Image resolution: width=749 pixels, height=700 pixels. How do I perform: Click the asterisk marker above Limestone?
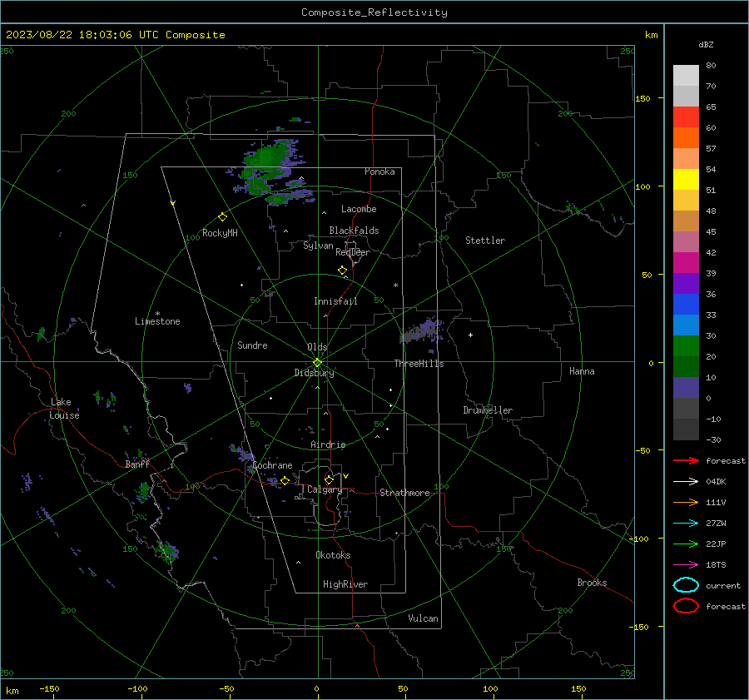[x=157, y=314]
